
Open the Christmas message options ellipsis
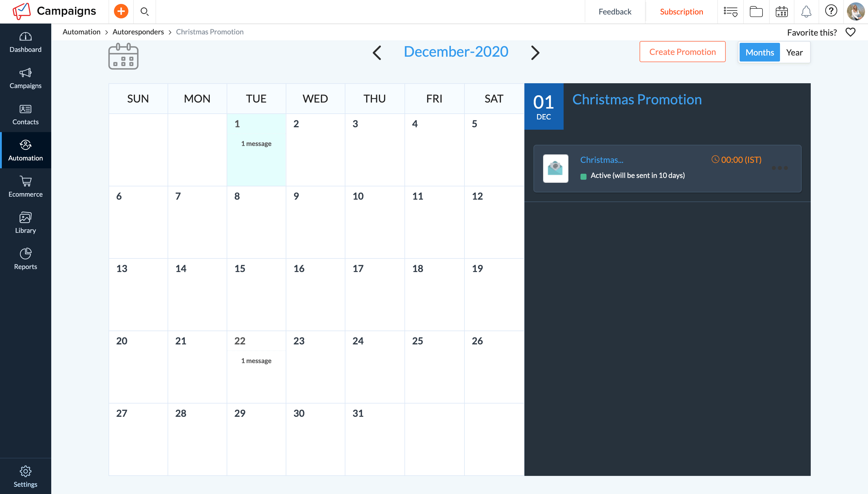[x=779, y=168]
